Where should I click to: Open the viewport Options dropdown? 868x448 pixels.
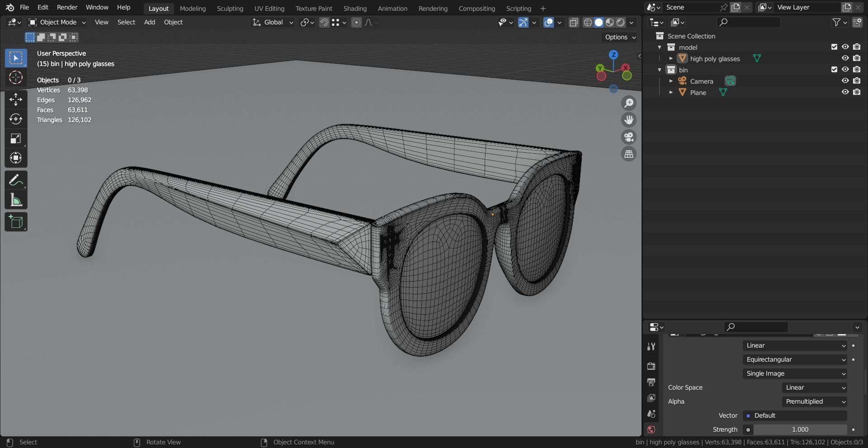coord(620,37)
